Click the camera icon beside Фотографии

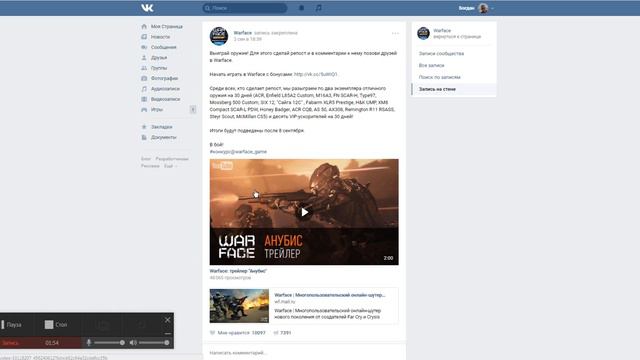144,78
